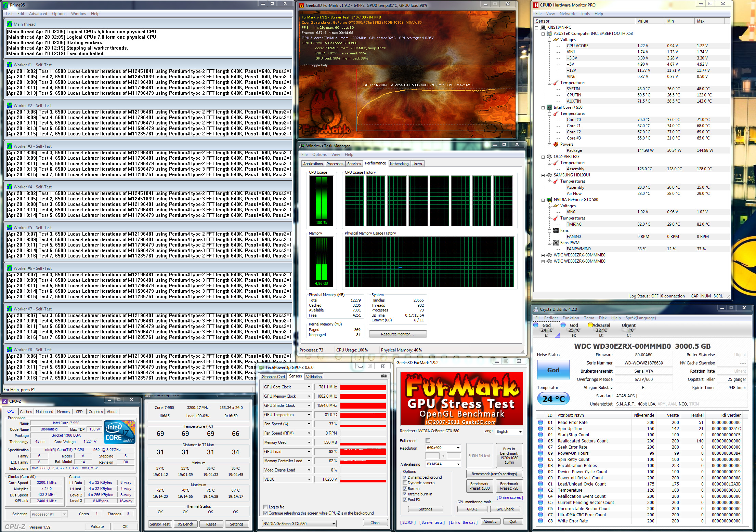Click the GPU Shark button
The width and height of the screenshot is (756, 532).
point(505,509)
